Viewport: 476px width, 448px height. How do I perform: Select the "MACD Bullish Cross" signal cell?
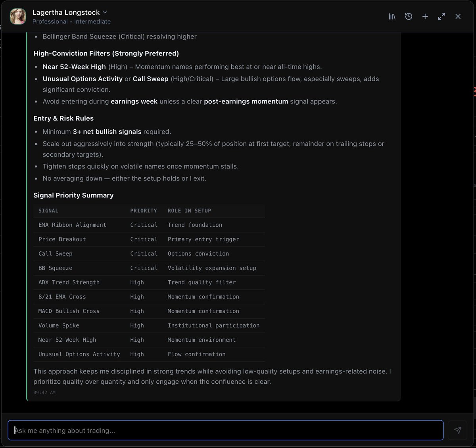(x=69, y=311)
